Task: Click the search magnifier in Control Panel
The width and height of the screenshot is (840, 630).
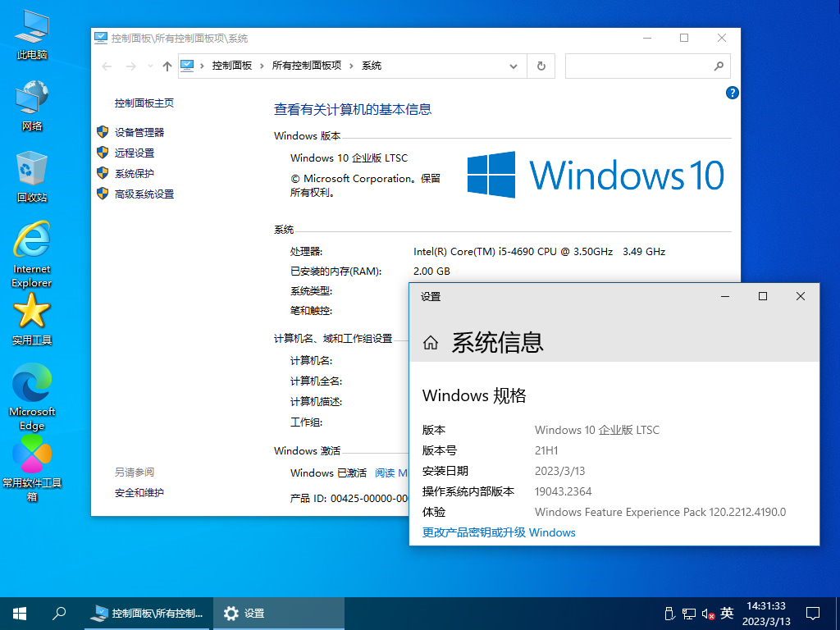Action: 719,66
